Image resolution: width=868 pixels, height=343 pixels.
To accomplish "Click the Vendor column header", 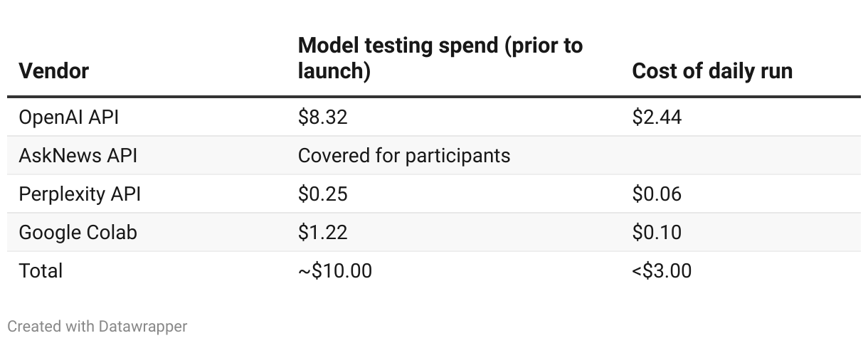I will tap(53, 71).
